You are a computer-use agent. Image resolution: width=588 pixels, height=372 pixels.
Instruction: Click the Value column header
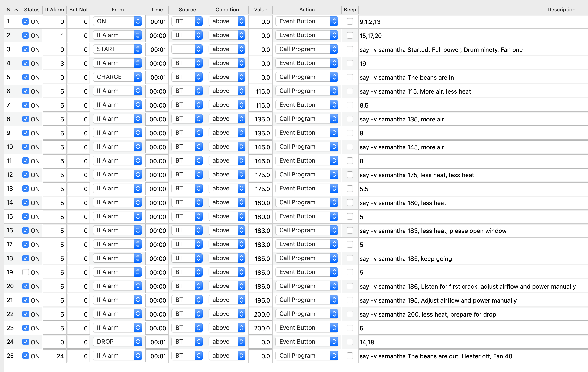pyautogui.click(x=260, y=10)
